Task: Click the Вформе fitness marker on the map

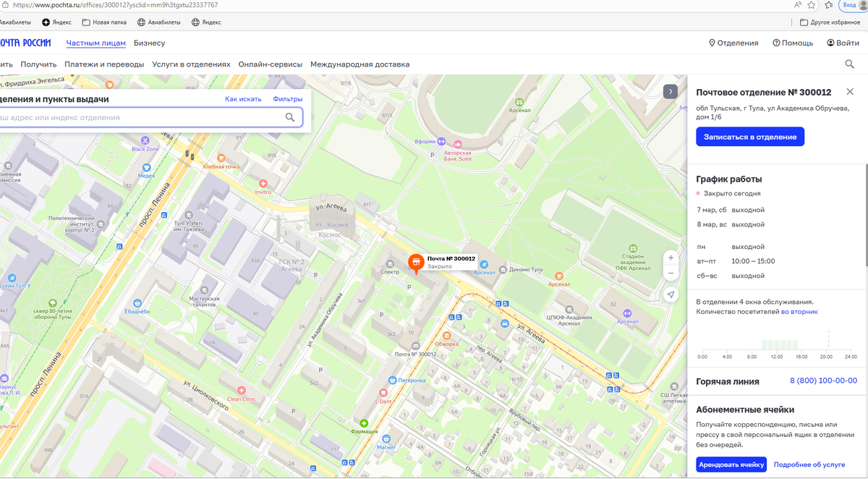Action: (x=441, y=142)
